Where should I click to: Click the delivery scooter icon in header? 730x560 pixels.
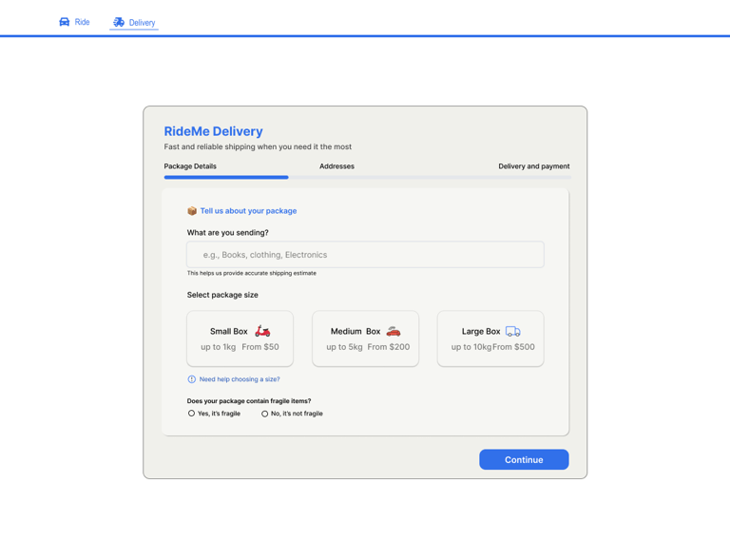[119, 23]
